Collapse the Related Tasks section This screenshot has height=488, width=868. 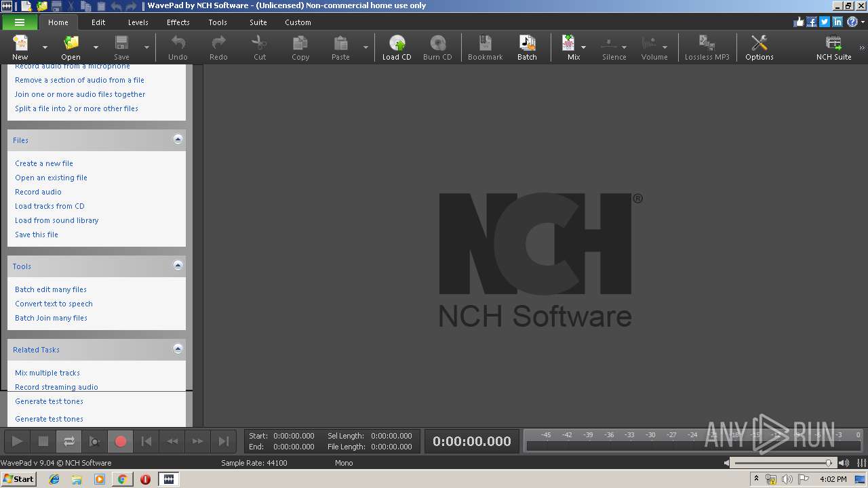point(178,349)
